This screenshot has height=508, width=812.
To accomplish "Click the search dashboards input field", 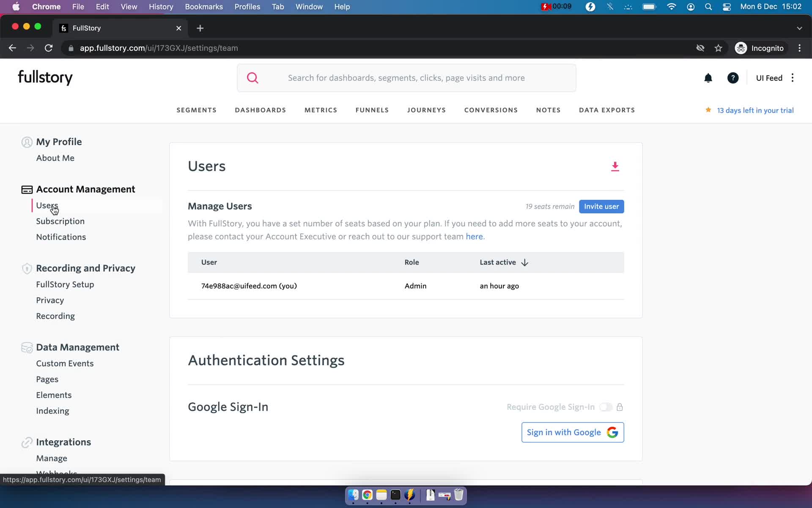I will (406, 78).
